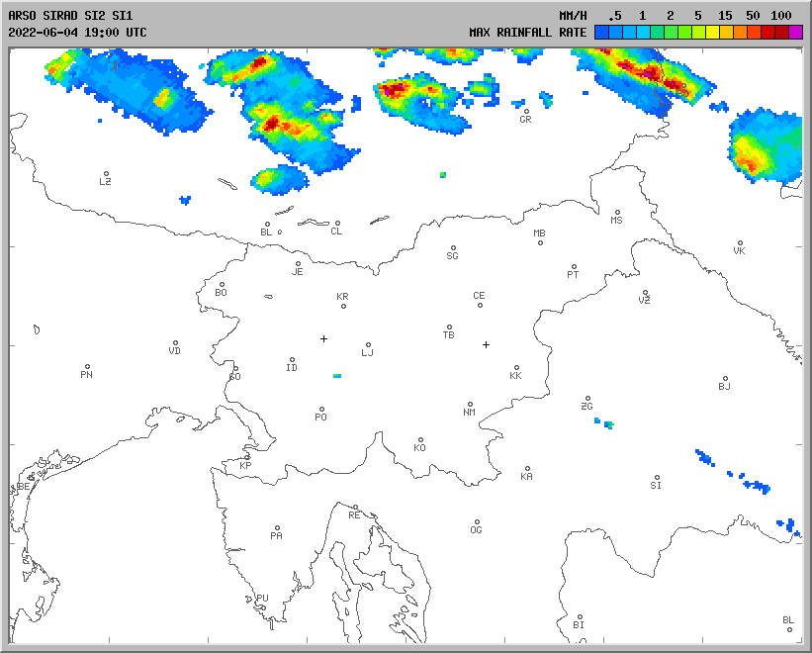Click the 'ARSO SIRAD SI2 SI1' title text
812x653 pixels.
point(69,16)
